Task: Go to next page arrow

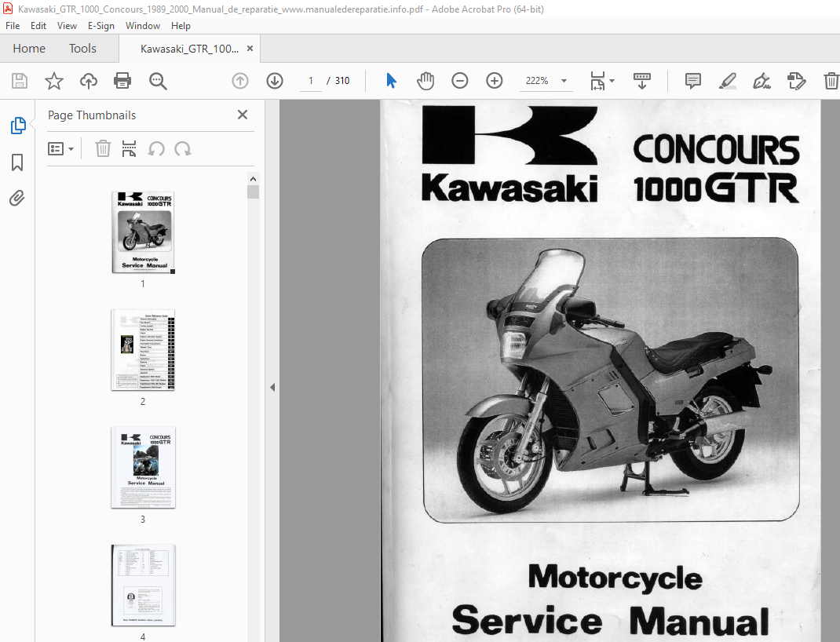Action: click(x=275, y=81)
